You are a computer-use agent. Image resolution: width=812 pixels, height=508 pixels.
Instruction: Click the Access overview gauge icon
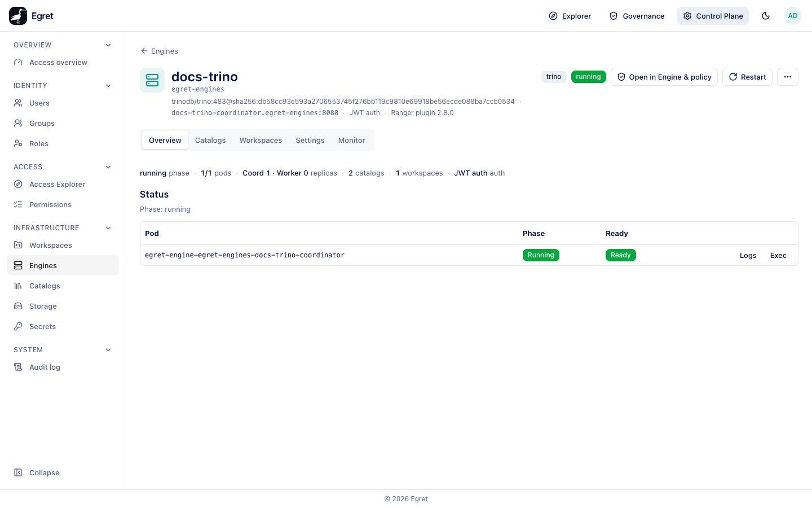coord(18,63)
